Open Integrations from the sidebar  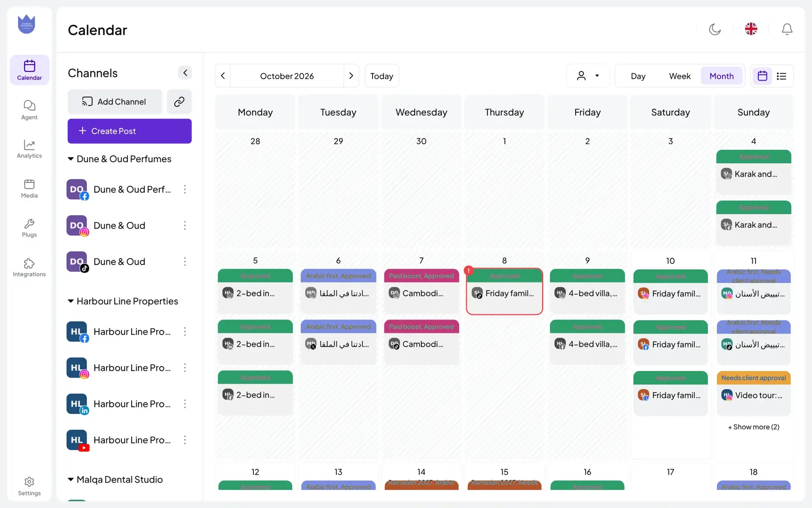tap(29, 268)
